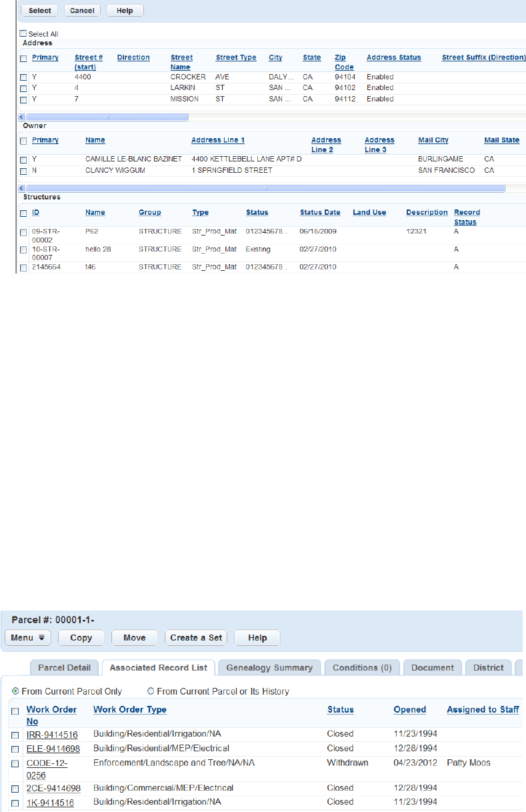Open work order ELE-9414698
The width and height of the screenshot is (526, 812).
[x=53, y=748]
